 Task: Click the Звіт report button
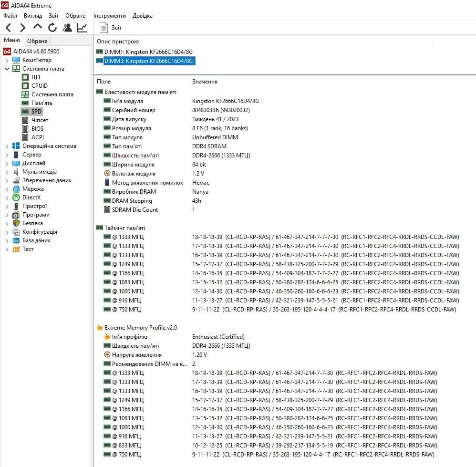point(111,28)
